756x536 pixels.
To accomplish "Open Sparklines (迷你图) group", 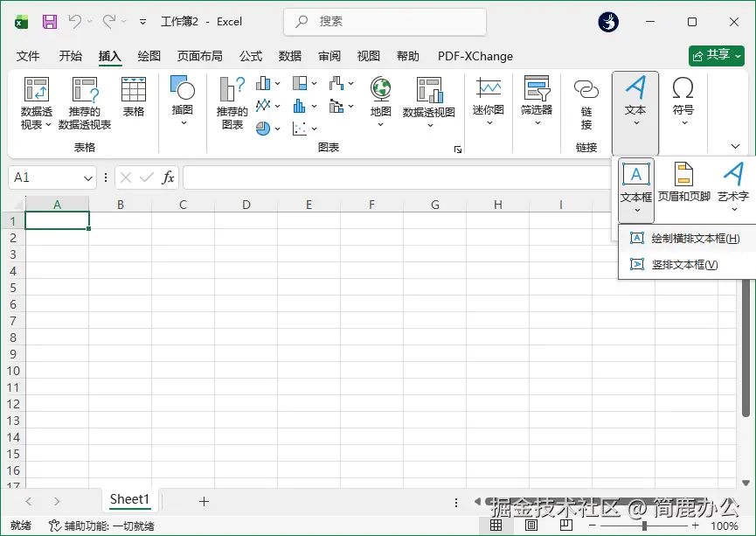I will [x=489, y=101].
